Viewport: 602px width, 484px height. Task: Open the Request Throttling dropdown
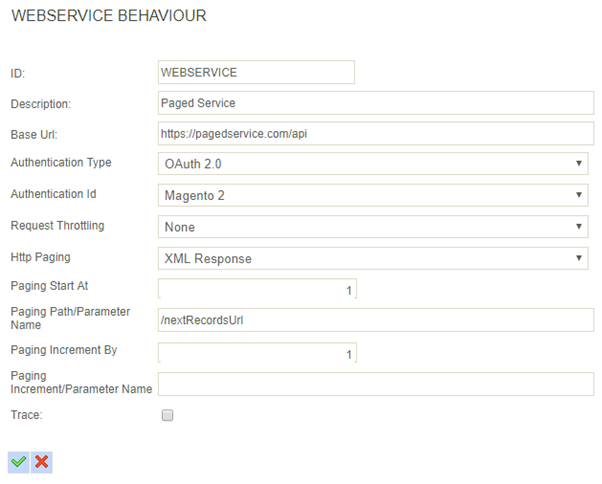click(373, 227)
